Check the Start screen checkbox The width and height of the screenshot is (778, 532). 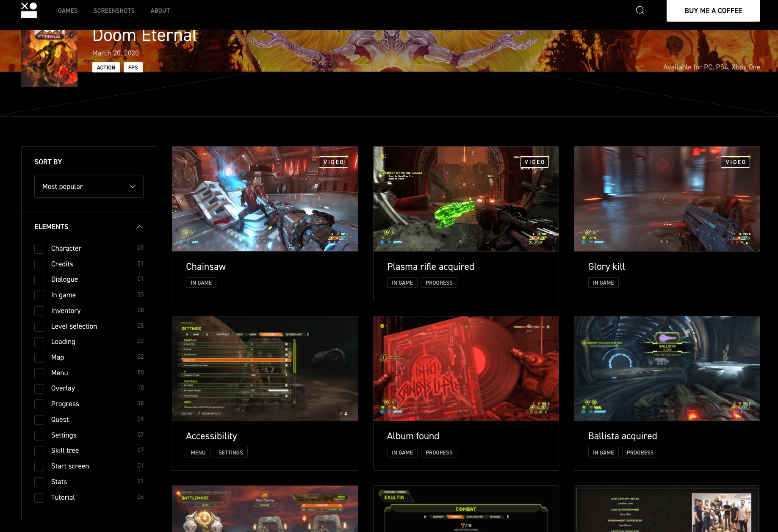click(x=39, y=466)
